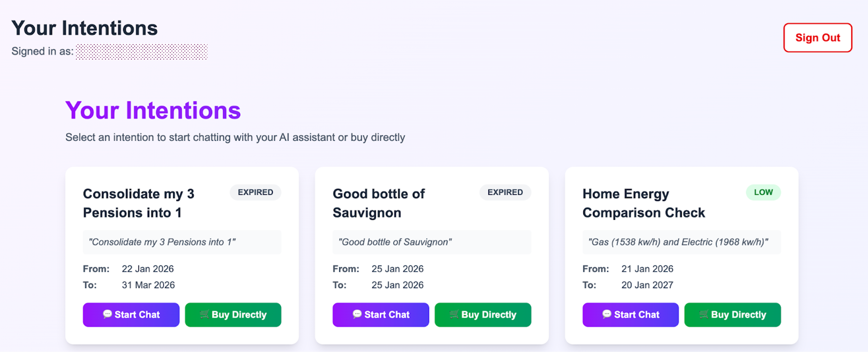Click the purple Your Intentions heading
This screenshot has width=868, height=352.
tap(153, 111)
